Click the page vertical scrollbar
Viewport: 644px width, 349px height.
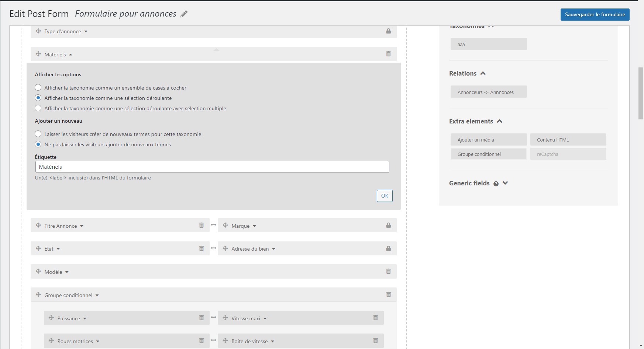tap(641, 93)
